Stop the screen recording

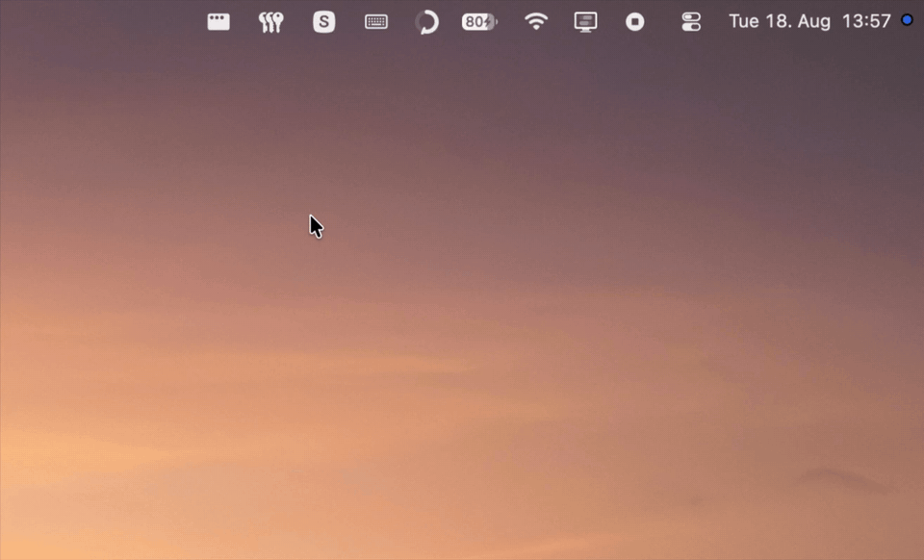(634, 22)
